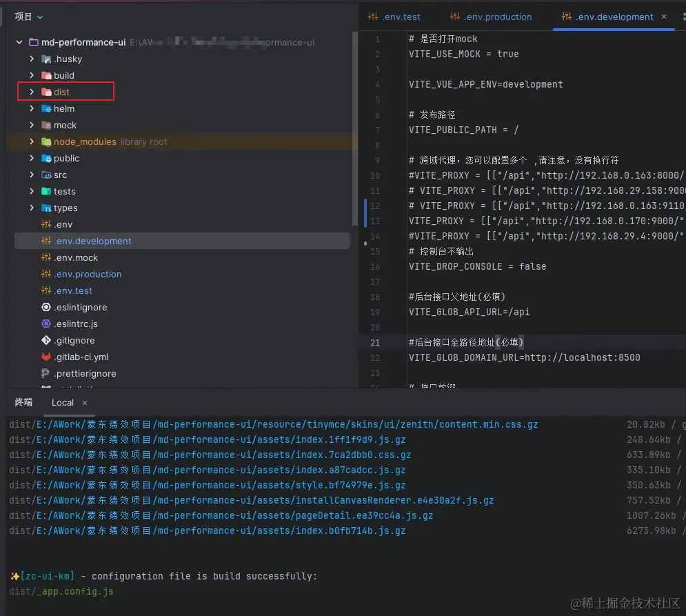This screenshot has width=686, height=616.
Task: Close the Local terminal tab
Action: [85, 403]
